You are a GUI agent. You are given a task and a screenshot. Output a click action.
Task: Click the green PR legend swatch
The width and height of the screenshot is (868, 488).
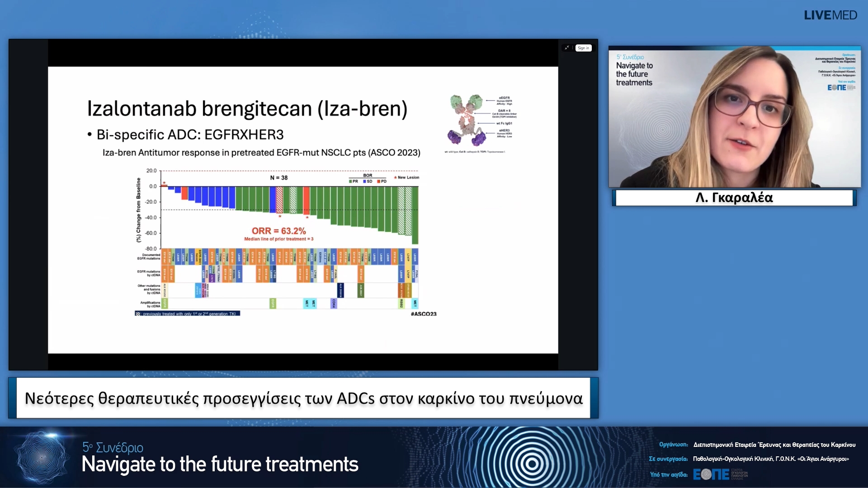(351, 182)
